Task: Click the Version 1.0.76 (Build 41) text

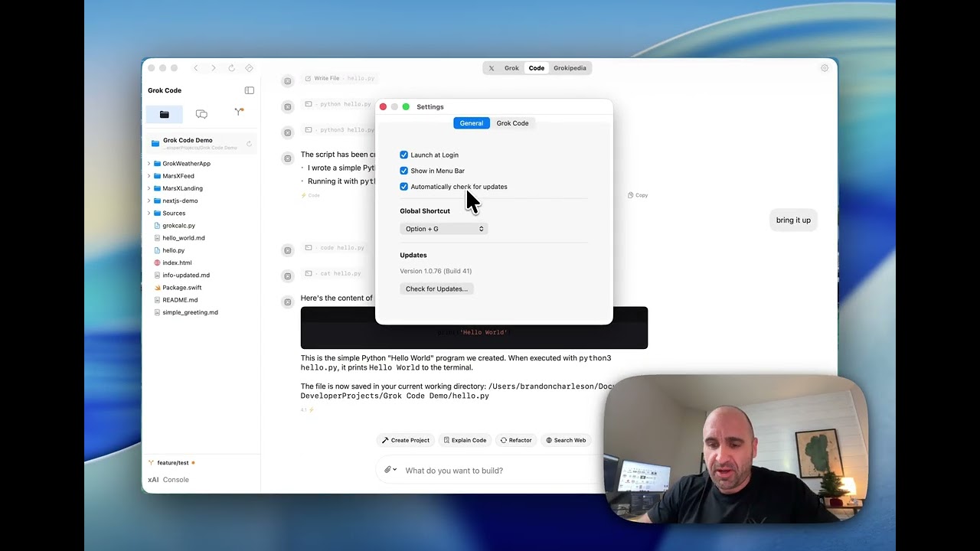Action: (x=436, y=271)
